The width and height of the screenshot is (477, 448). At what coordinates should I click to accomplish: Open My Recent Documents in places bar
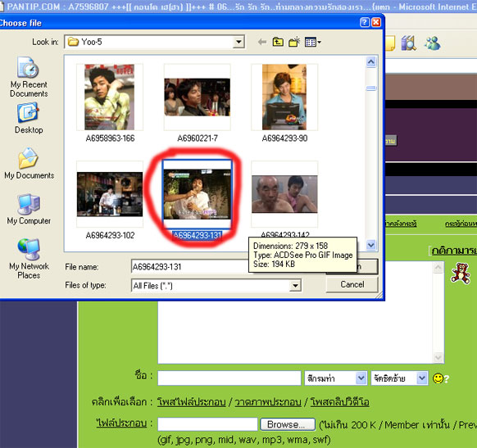tap(29, 77)
